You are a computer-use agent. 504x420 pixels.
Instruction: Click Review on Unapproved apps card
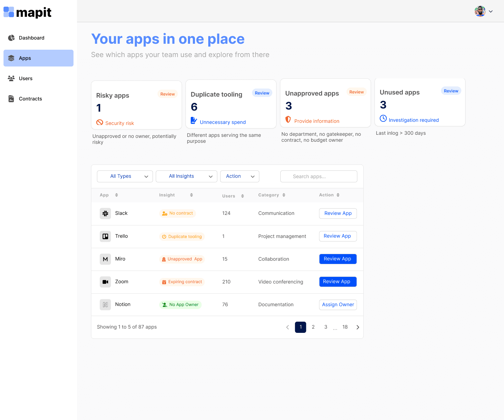357,92
